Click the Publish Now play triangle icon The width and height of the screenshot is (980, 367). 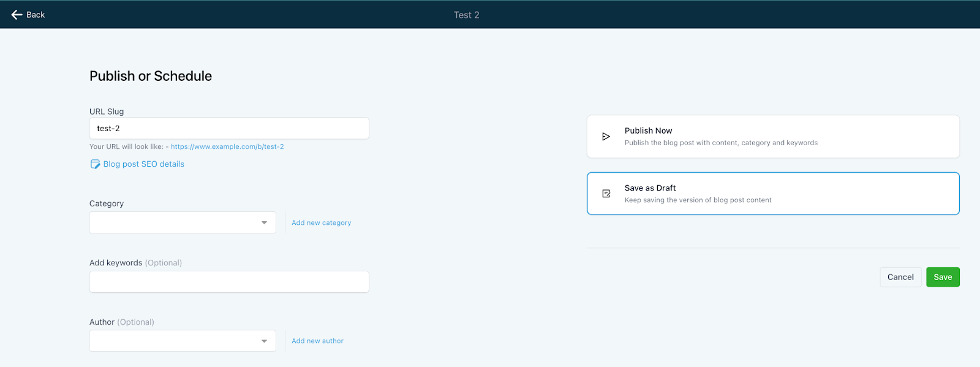[x=606, y=137]
